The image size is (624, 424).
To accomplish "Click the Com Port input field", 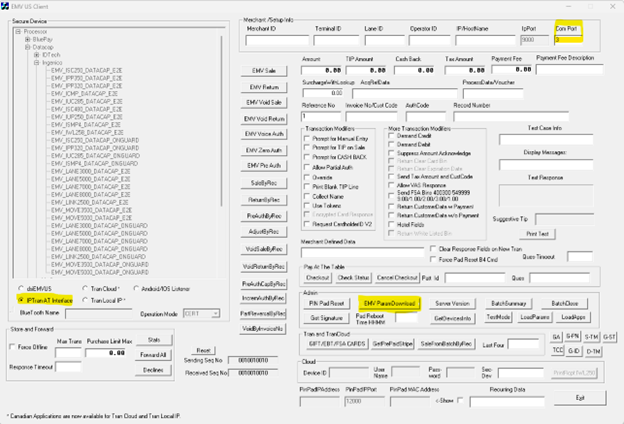I will (x=568, y=39).
